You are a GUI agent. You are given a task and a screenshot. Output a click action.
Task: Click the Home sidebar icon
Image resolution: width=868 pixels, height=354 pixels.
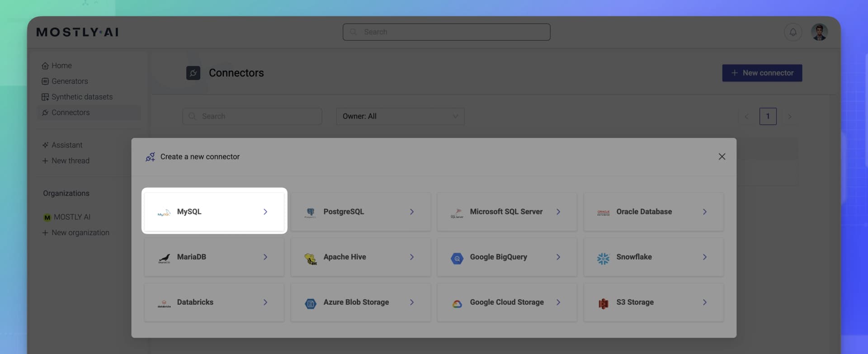(x=45, y=66)
